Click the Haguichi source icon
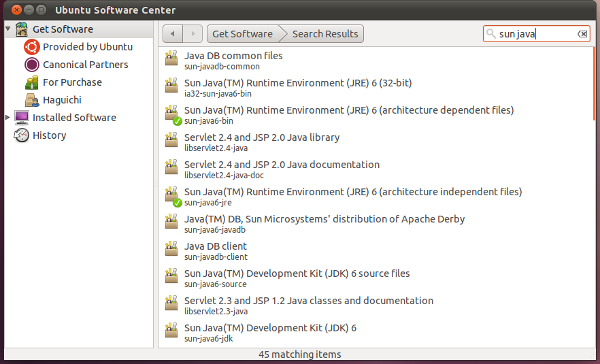The image size is (600, 364). click(x=31, y=100)
